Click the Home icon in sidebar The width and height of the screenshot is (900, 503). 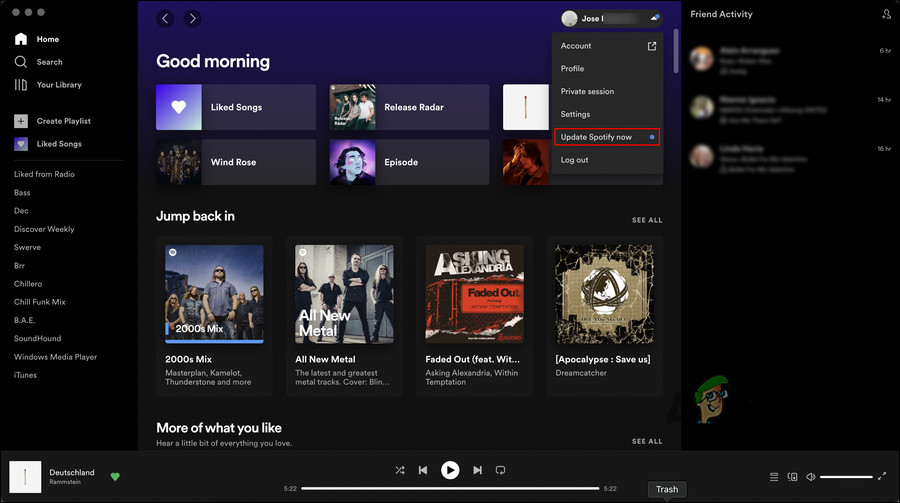pos(21,39)
